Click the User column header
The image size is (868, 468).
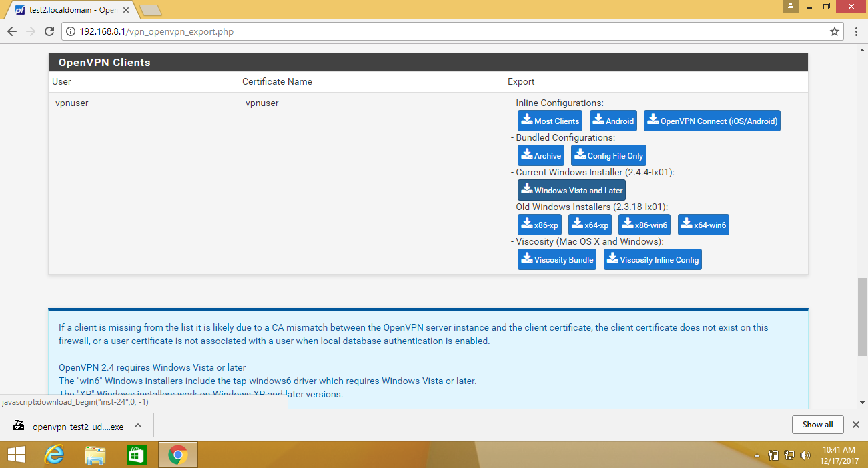(x=61, y=81)
